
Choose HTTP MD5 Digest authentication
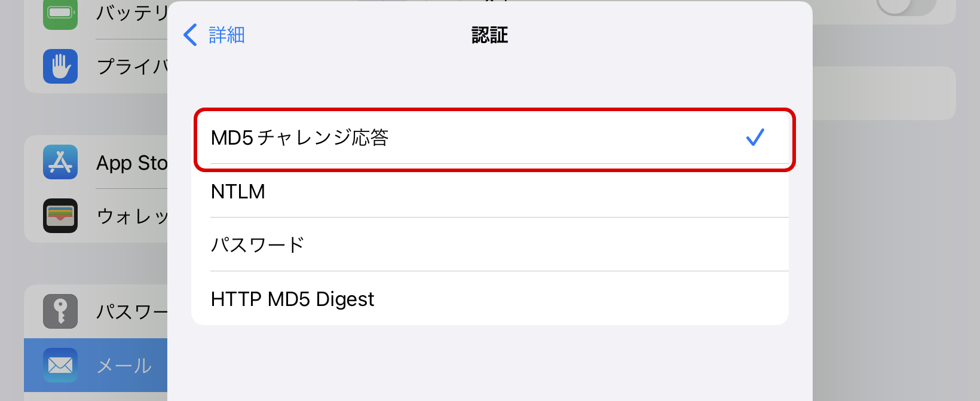tap(490, 299)
